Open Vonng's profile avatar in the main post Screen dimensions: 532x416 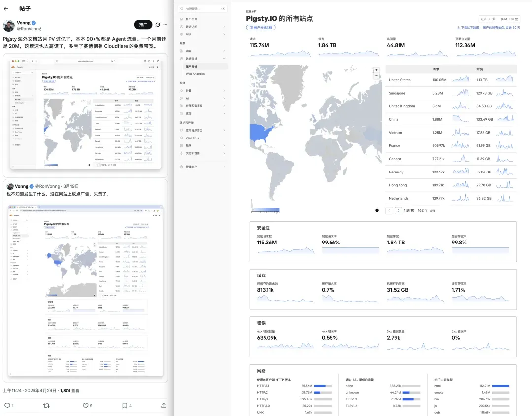[x=9, y=26]
